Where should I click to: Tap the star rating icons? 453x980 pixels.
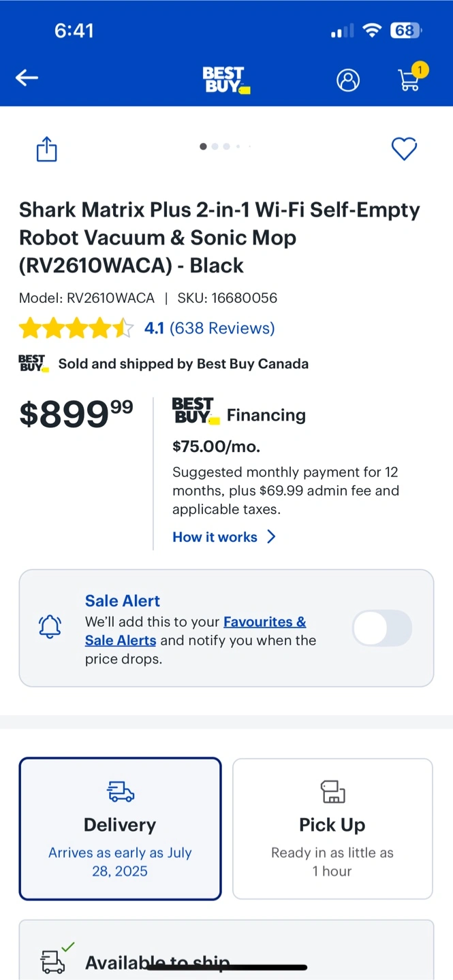point(76,329)
